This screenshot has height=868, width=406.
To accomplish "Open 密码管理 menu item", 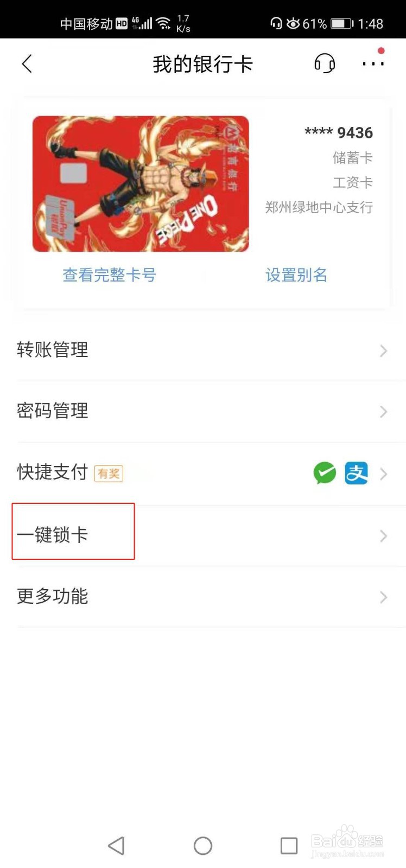I will point(203,411).
